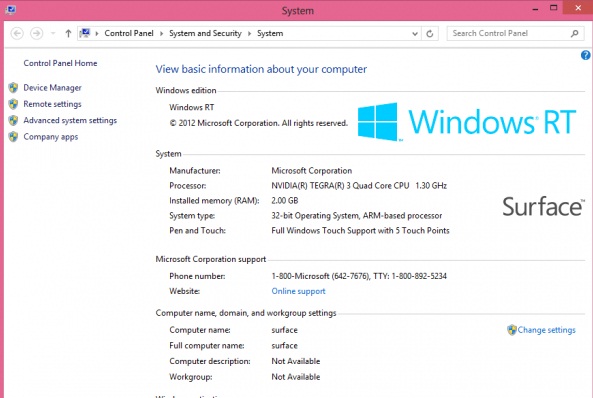Click the shield icon beside Device Manager
This screenshot has height=398, width=593.
pos(13,88)
